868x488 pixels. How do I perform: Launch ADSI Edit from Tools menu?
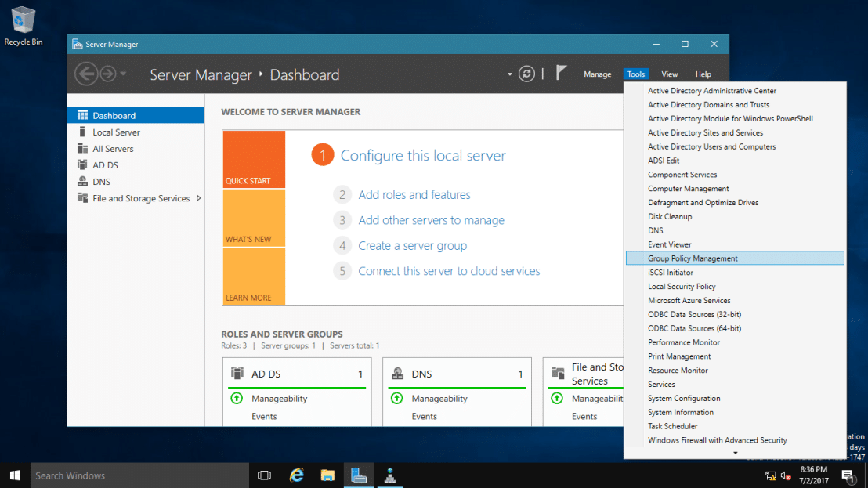point(735,161)
